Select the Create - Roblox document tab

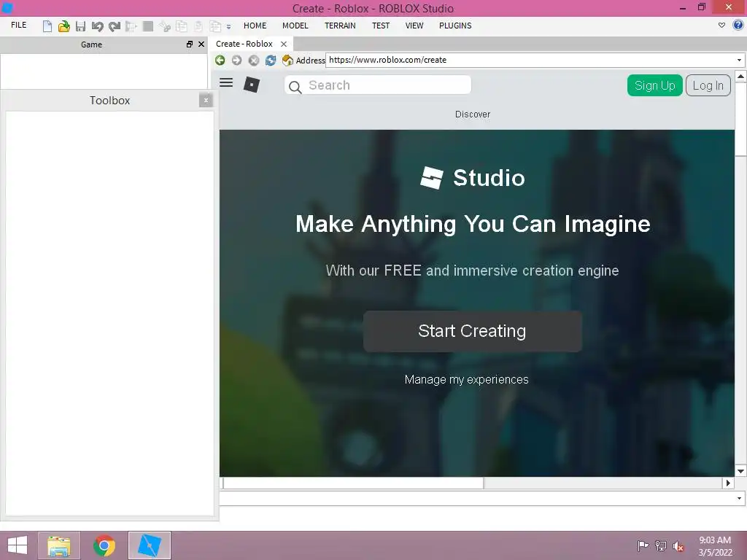244,44
